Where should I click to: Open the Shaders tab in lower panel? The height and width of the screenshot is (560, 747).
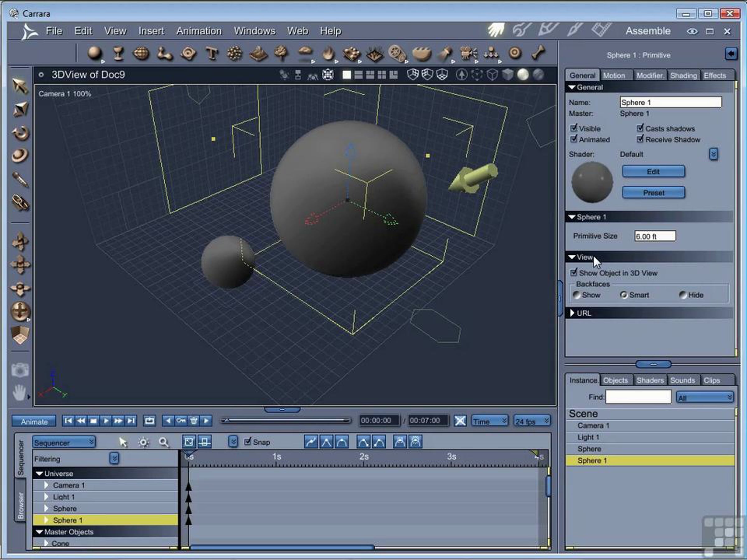650,380
